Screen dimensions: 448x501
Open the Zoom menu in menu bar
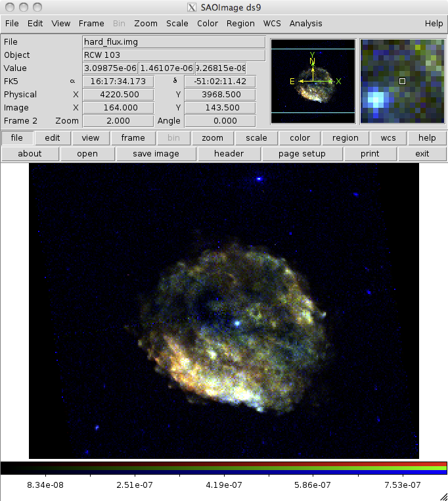coord(146,23)
